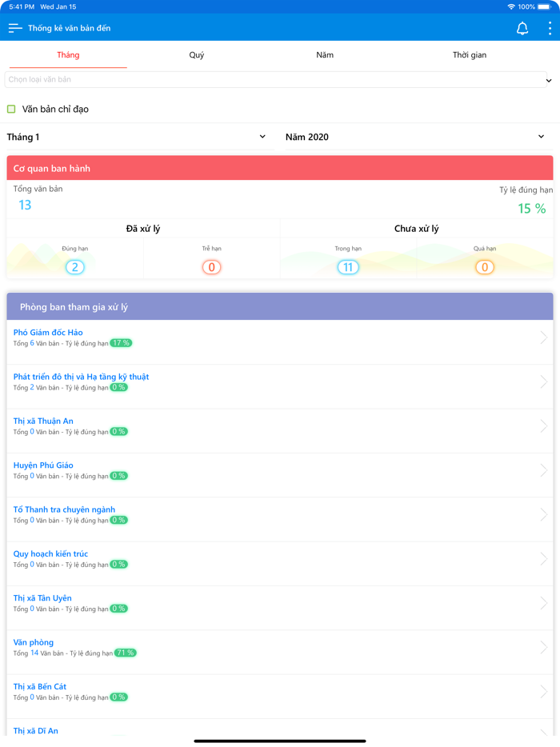Open the Văn phòng department entry
The height and width of the screenshot is (747, 560).
click(x=34, y=642)
